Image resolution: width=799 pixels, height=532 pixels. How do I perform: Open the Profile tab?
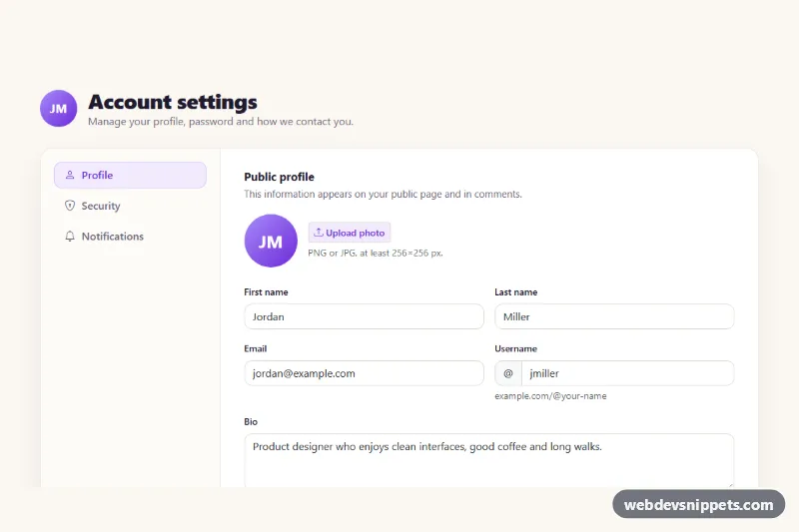pos(130,175)
